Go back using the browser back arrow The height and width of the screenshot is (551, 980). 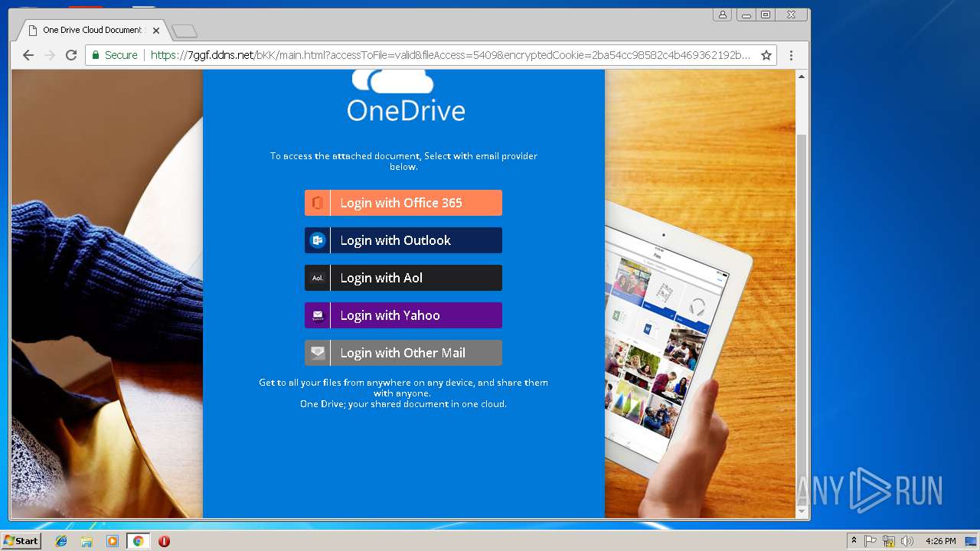coord(28,55)
